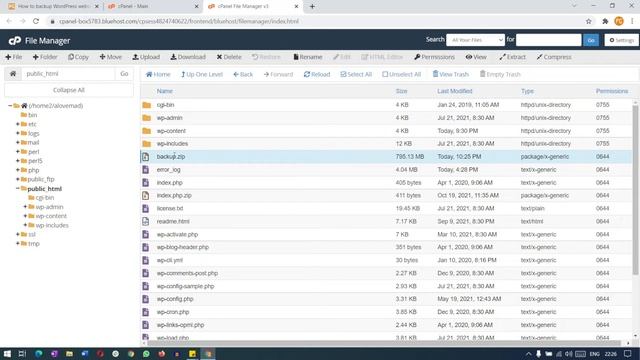The width and height of the screenshot is (640, 360).
Task: Click Up One Level
Action: tap(202, 74)
